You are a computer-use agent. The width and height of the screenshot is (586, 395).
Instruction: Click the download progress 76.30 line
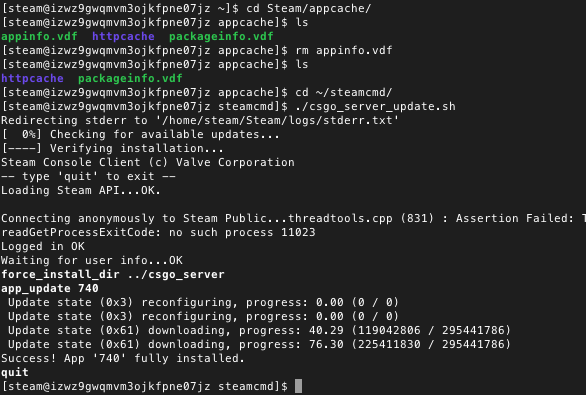(x=259, y=344)
